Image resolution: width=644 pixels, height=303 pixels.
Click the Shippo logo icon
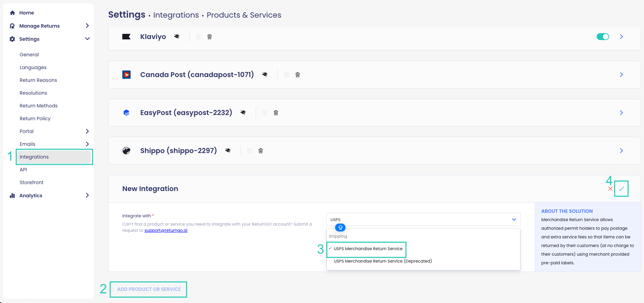(126, 151)
